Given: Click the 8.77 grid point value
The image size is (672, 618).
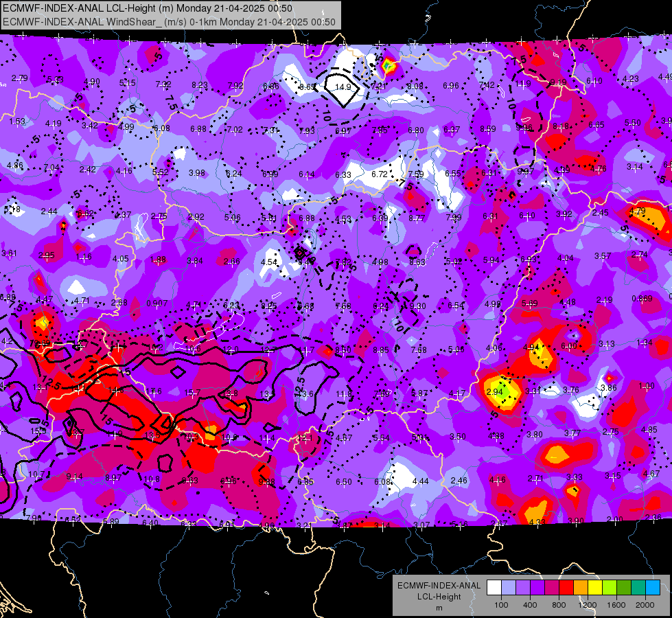Looking at the screenshot, I should [417, 218].
